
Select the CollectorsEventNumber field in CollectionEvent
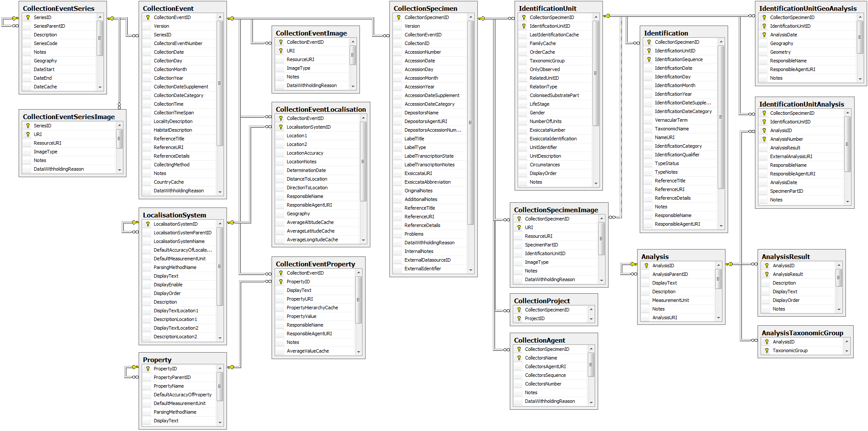click(179, 43)
